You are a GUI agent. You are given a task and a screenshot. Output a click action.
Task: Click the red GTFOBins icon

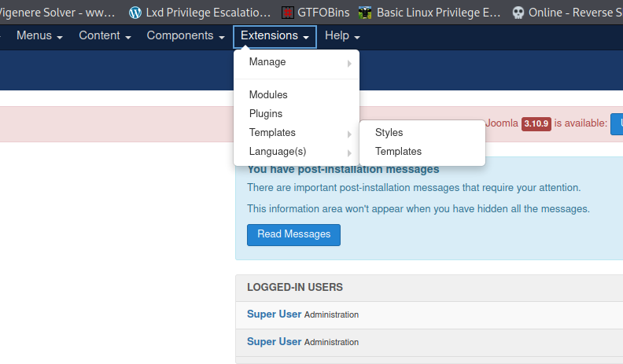289,13
